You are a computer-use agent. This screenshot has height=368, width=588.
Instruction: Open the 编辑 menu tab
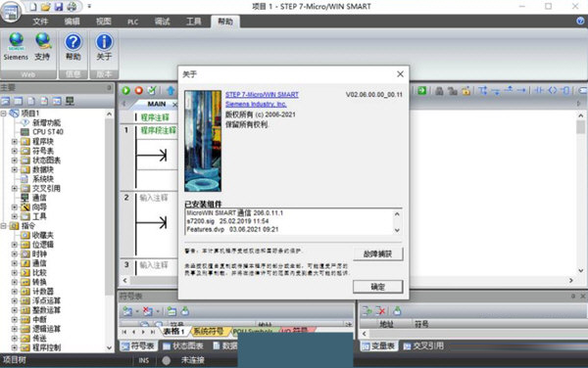(72, 22)
